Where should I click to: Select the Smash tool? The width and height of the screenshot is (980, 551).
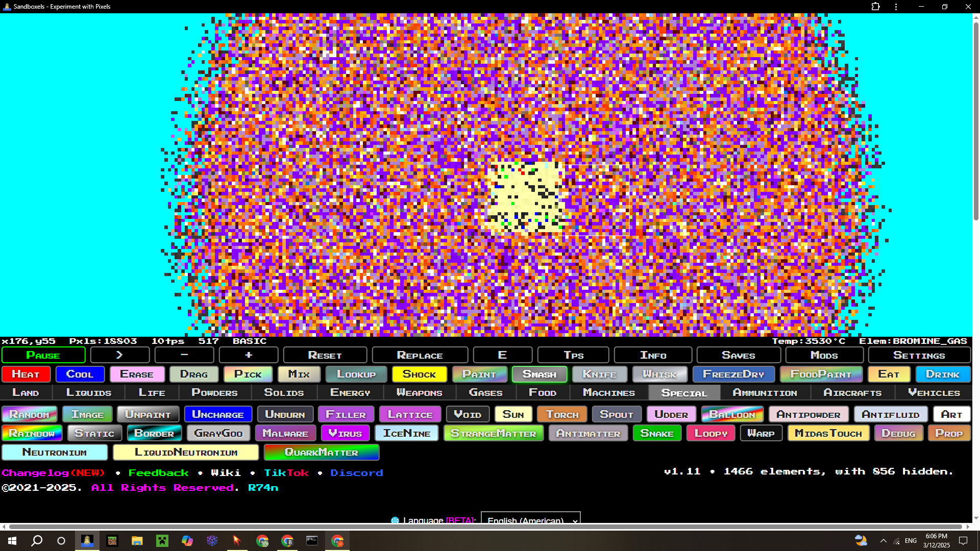click(x=539, y=374)
